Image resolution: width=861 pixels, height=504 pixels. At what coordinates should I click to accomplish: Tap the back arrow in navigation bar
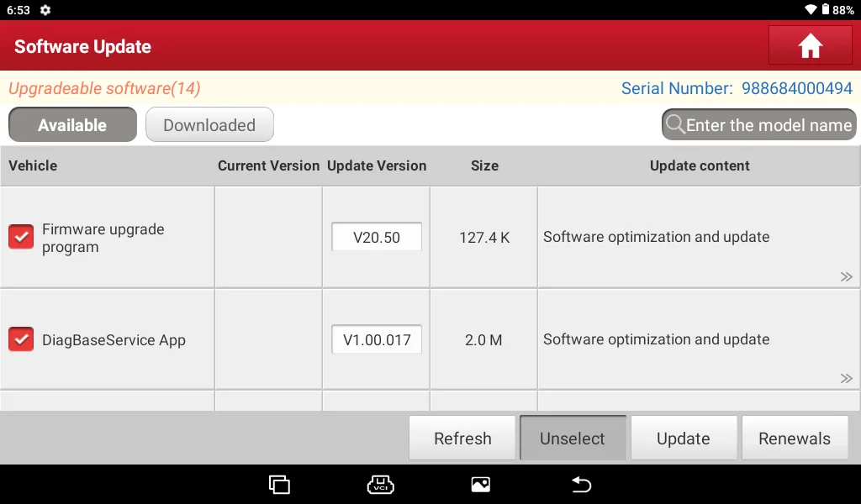click(x=581, y=485)
